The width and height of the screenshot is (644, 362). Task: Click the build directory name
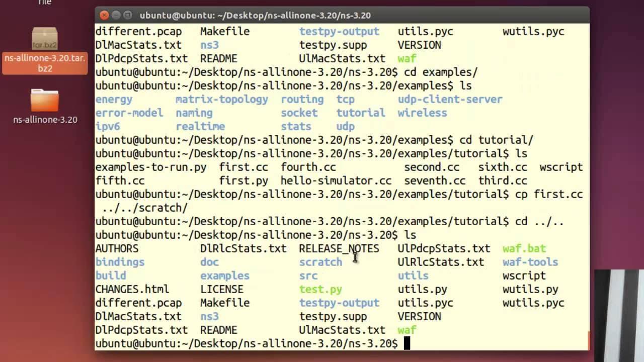(x=111, y=276)
